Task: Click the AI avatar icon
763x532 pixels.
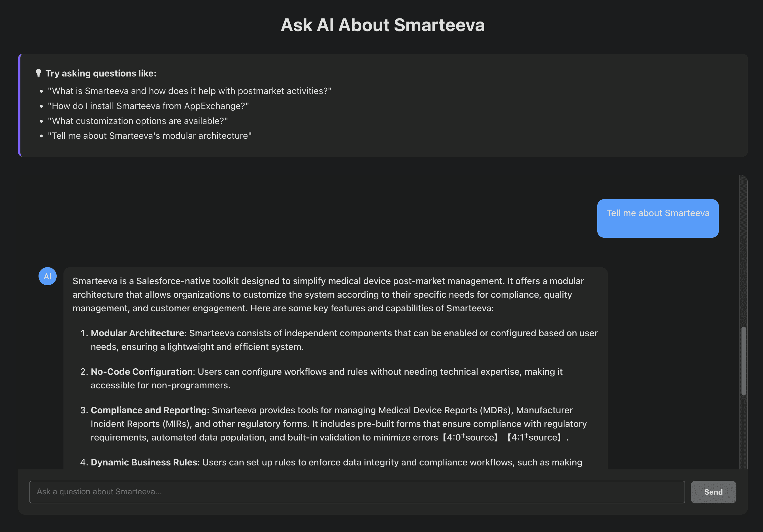Action: [48, 276]
